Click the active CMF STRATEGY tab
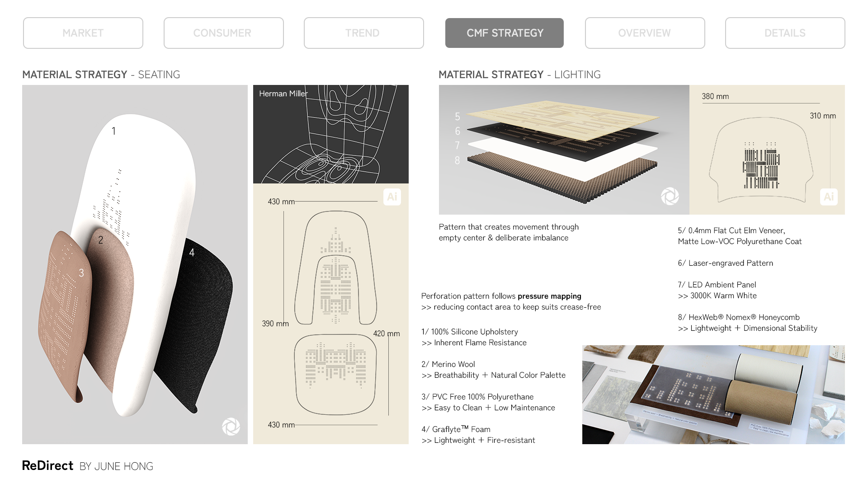868x488 pixels. 504,33
